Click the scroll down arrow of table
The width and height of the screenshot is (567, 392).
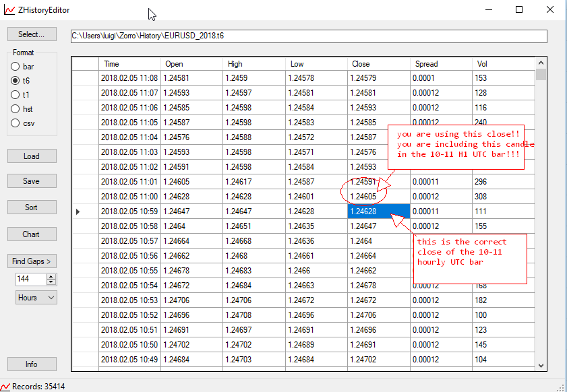(x=541, y=365)
